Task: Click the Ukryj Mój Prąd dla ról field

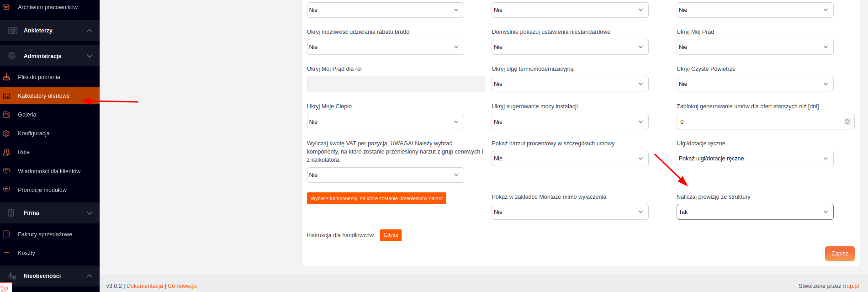Action: pos(396,84)
